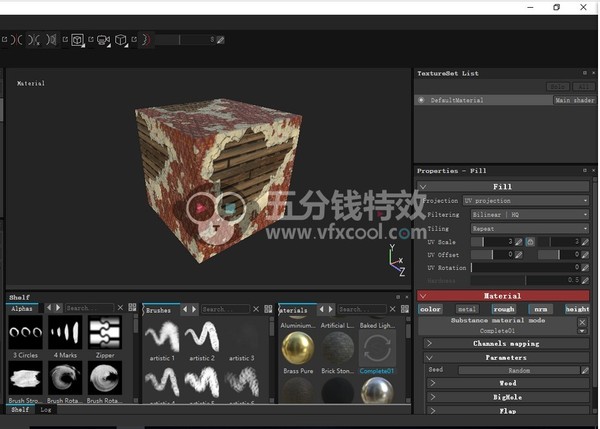
Task: Click the 3D viewport mode cube icon
Action: tap(120, 40)
